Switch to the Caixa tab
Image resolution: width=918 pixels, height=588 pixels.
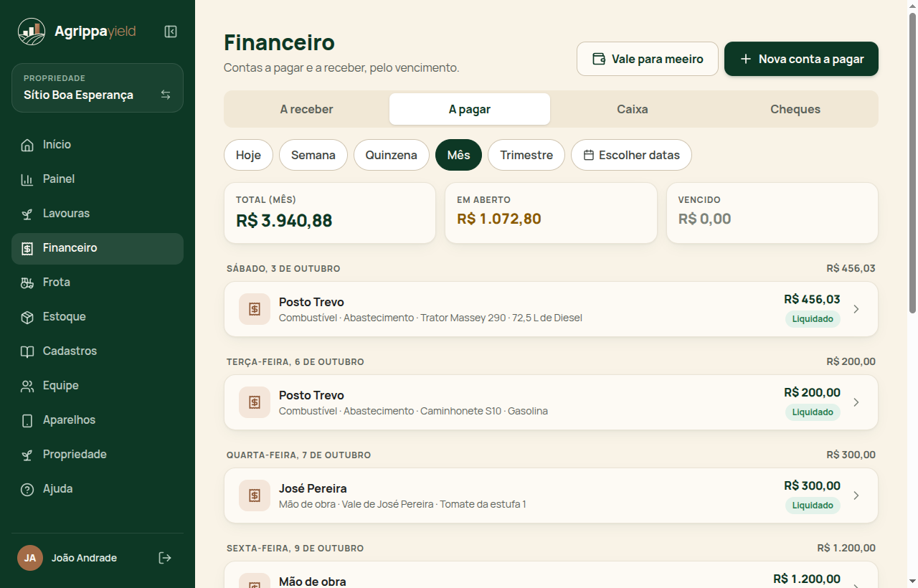coord(633,109)
